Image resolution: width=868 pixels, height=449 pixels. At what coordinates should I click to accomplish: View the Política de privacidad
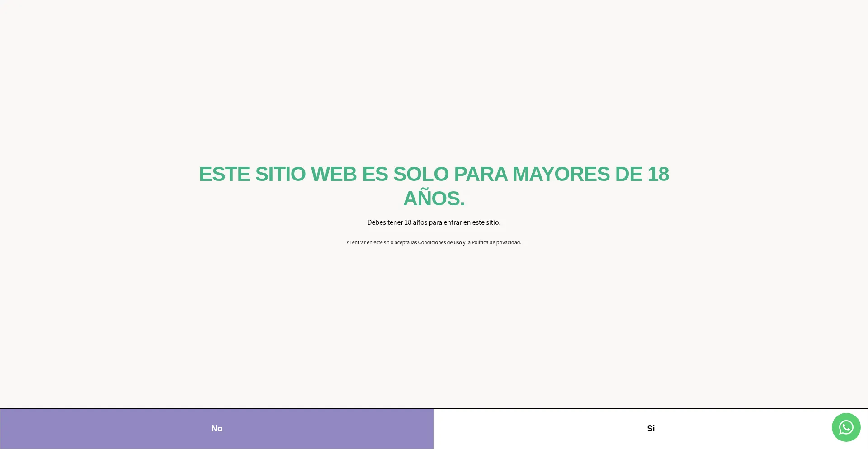tap(496, 242)
